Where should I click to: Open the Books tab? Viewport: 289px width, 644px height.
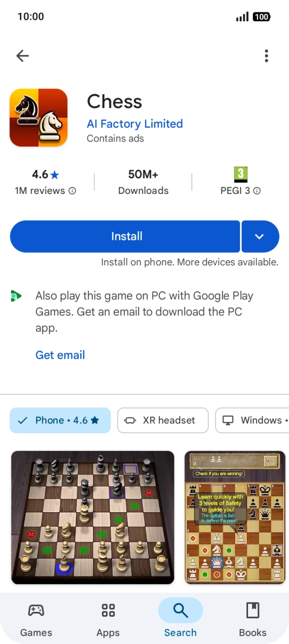253,618
